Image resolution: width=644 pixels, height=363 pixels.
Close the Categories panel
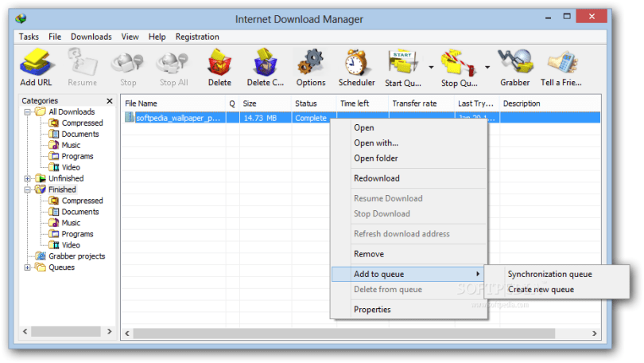pos(109,101)
